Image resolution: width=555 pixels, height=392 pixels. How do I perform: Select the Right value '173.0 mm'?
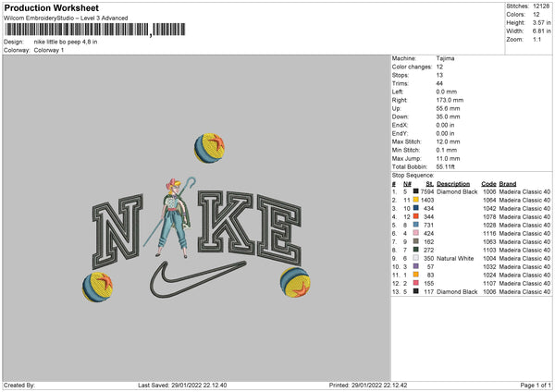[x=450, y=100]
